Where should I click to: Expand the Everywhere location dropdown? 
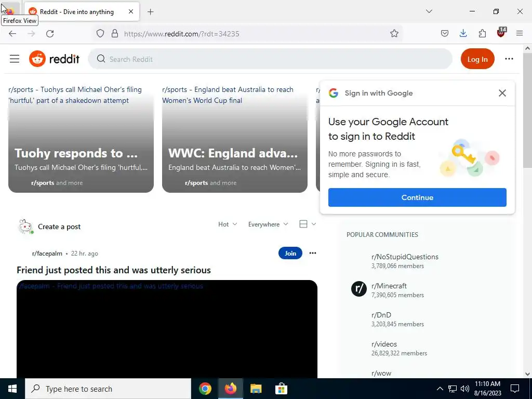coord(268,224)
